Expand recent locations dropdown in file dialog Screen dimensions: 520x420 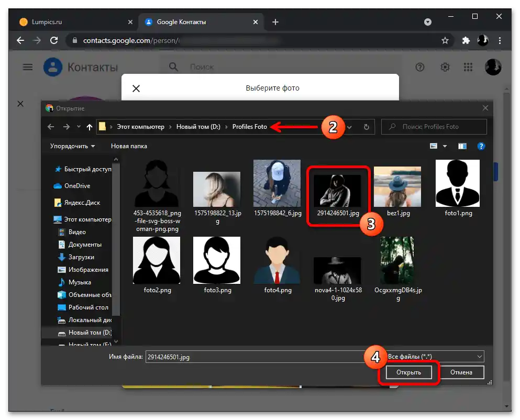(x=79, y=126)
